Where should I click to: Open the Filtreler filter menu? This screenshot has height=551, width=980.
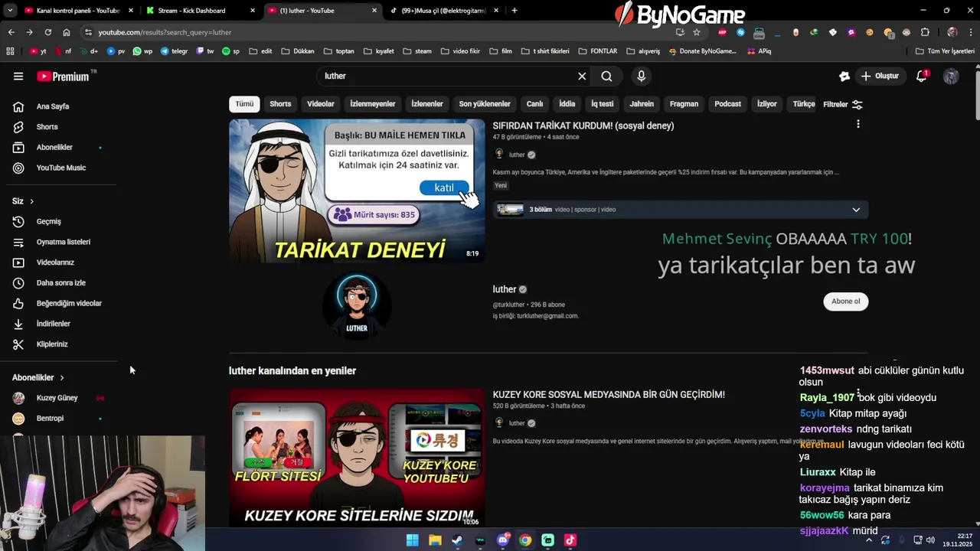[x=843, y=104]
